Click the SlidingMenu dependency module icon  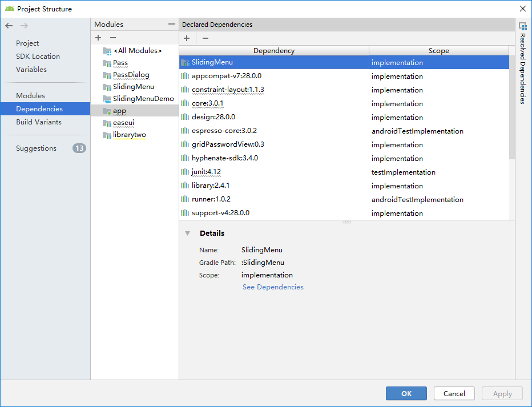coord(185,62)
